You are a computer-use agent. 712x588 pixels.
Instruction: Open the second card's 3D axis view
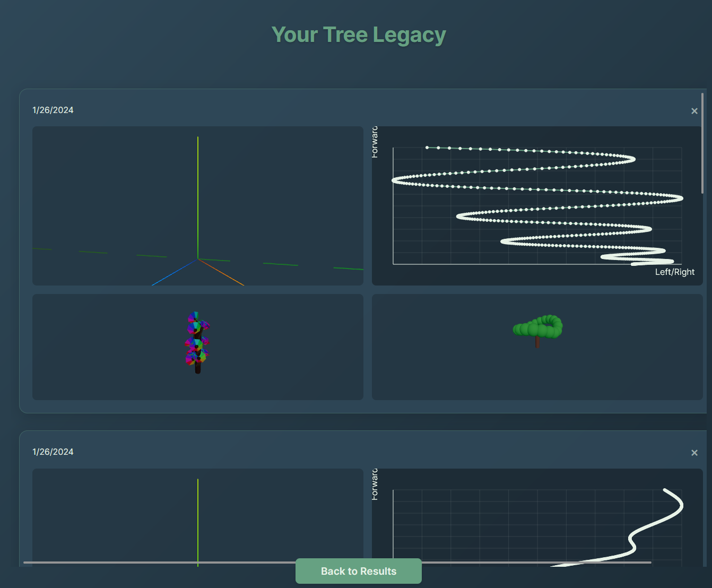[x=198, y=517]
